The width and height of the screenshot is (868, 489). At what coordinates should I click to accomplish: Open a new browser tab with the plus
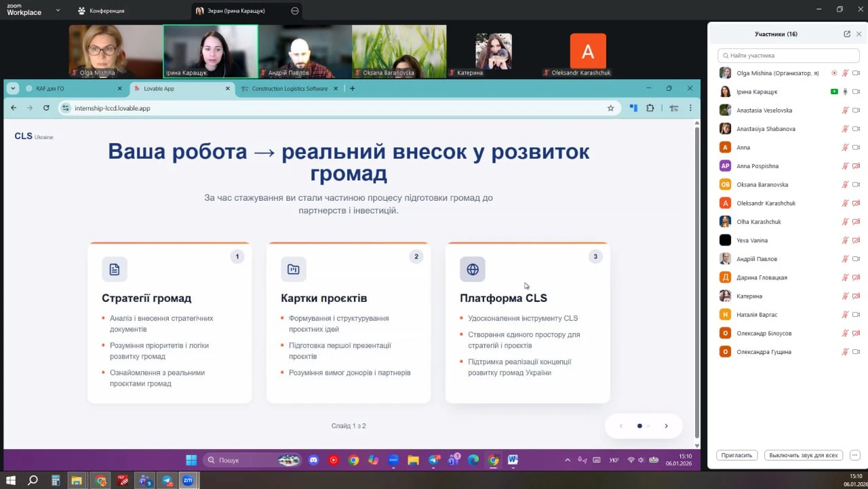352,88
